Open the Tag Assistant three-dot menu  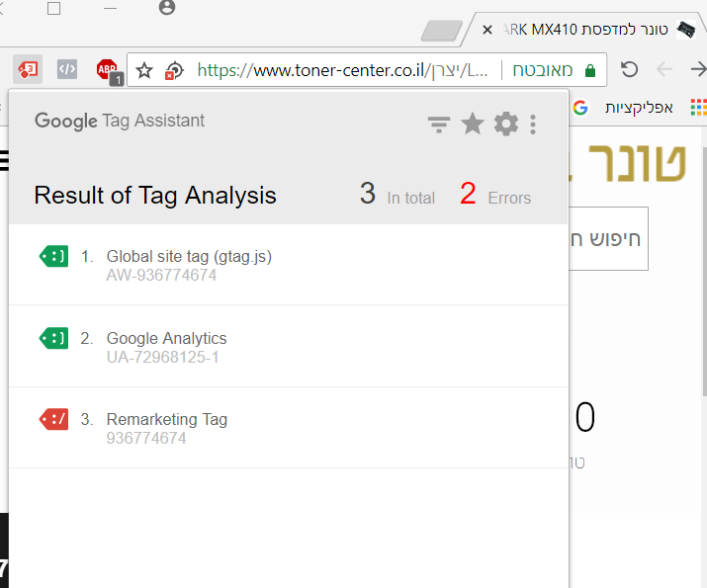tap(533, 125)
